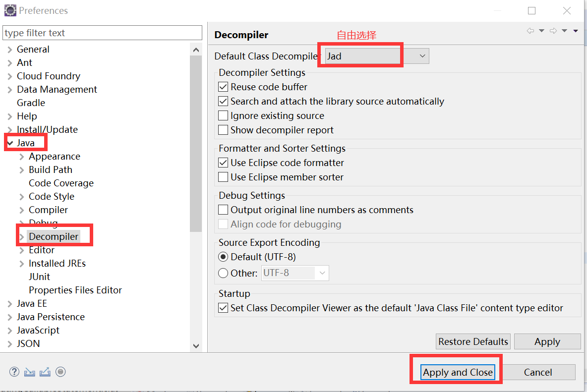Select the Other encoding radio button

[223, 273]
